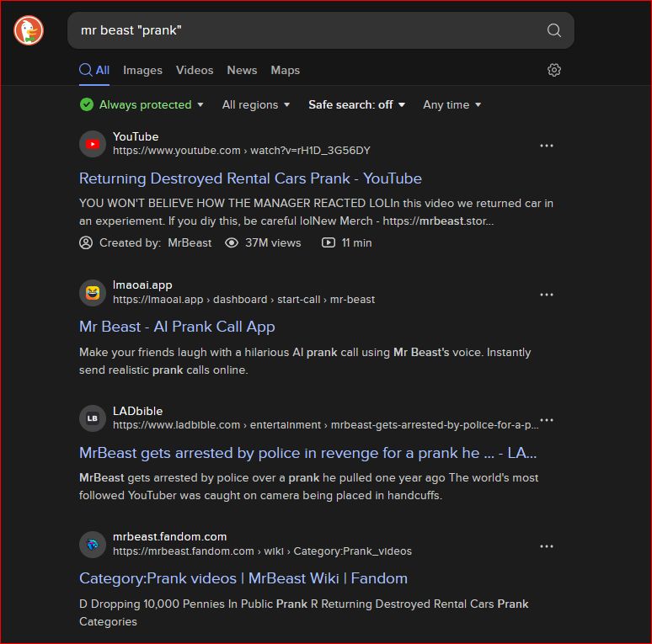Viewport: 652px width, 644px height.
Task: Open Mr Beast - AI Prank Call App link
Action: pos(177,327)
